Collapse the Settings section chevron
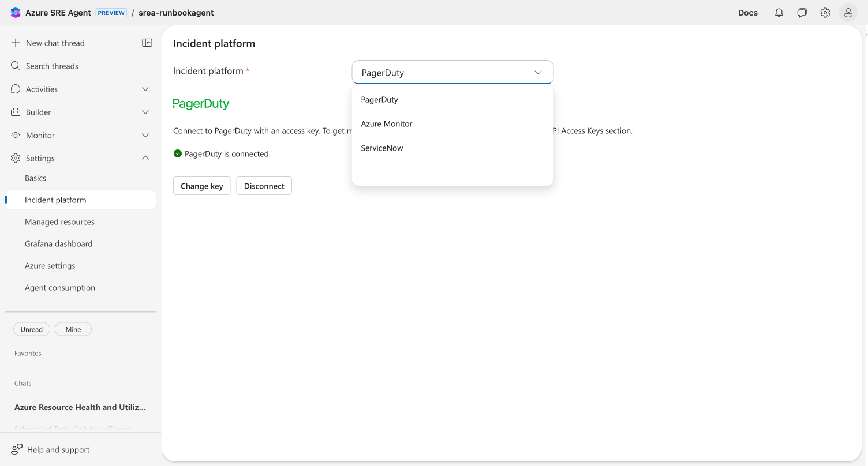 (x=145, y=158)
